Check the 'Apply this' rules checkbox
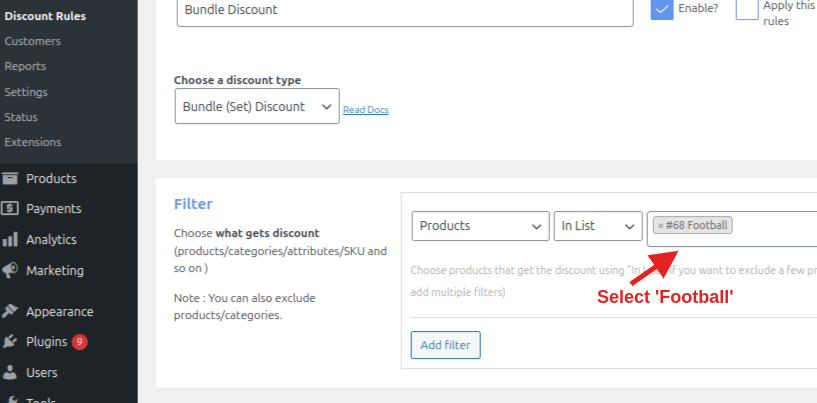The image size is (817, 403). [746, 9]
